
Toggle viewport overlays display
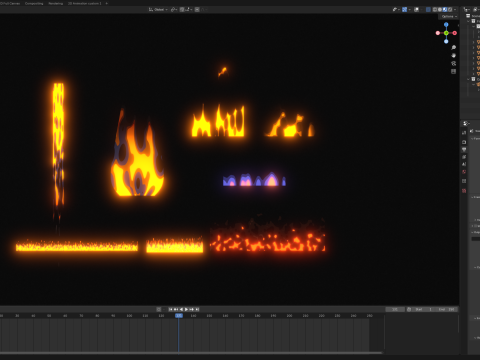(x=416, y=9)
